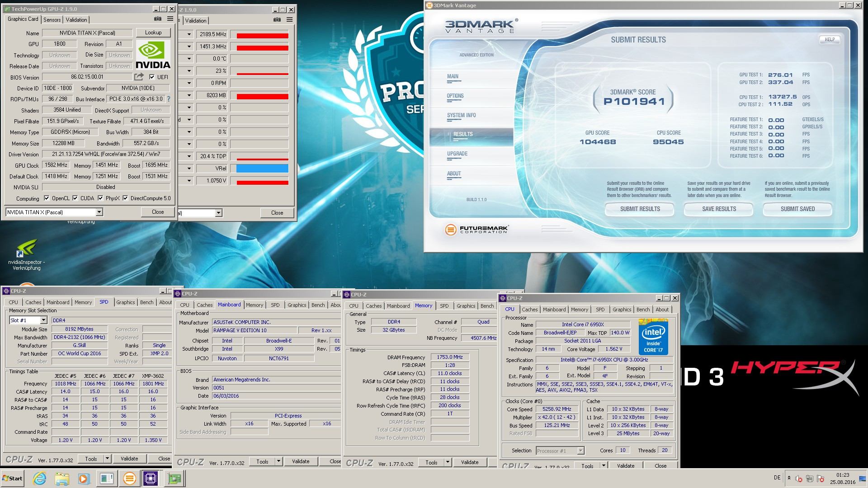
Task: Select OPTIONS in 3DMark Vantage sidebar
Action: coord(455,96)
